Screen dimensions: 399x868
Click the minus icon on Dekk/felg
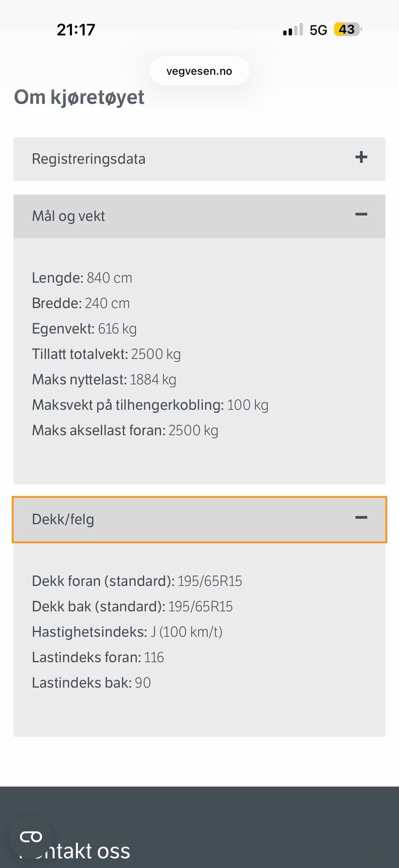[361, 518]
